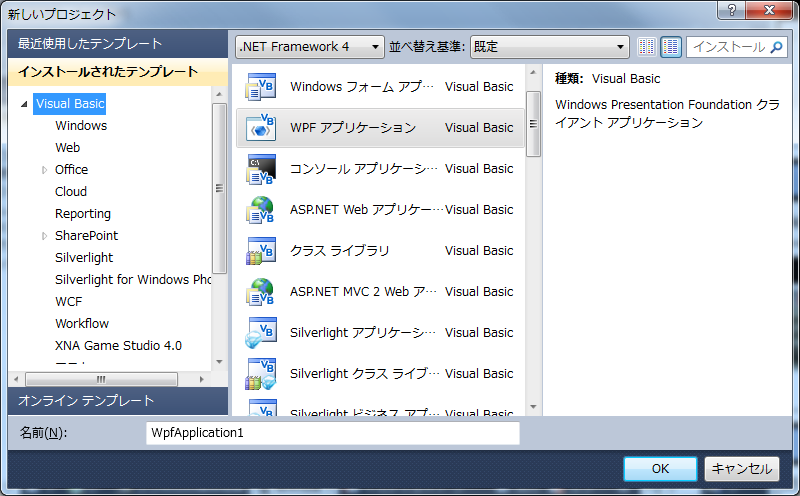The image size is (800, 496).
Task: Click the OK button
Action: click(660, 468)
